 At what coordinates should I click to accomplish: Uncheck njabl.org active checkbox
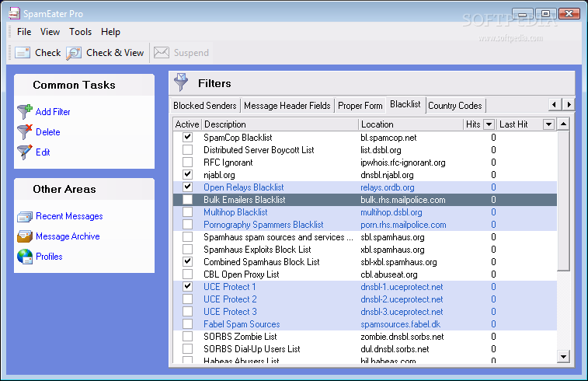(x=187, y=174)
